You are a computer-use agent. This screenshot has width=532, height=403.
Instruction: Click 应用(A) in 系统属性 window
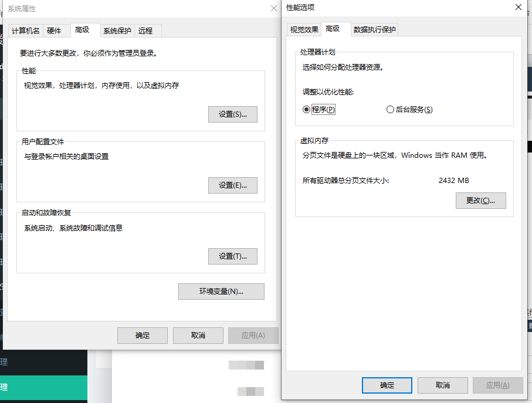(x=253, y=336)
